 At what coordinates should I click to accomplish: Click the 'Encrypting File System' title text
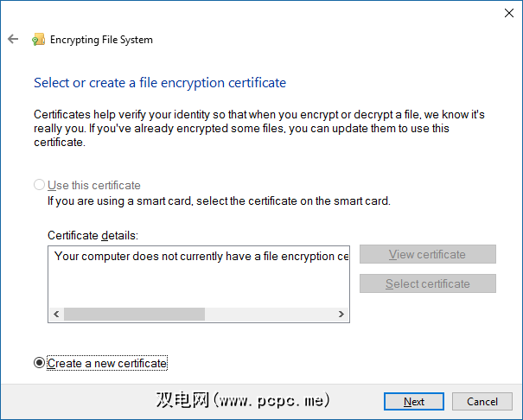[x=102, y=40]
